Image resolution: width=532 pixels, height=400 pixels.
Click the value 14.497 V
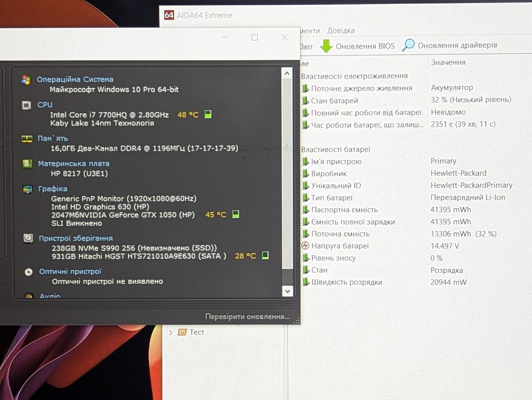tap(445, 246)
